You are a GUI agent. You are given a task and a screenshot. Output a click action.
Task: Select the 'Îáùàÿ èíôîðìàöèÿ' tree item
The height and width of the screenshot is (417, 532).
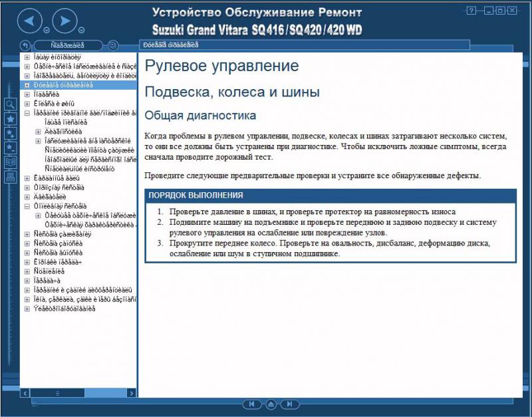pyautogui.click(x=57, y=57)
